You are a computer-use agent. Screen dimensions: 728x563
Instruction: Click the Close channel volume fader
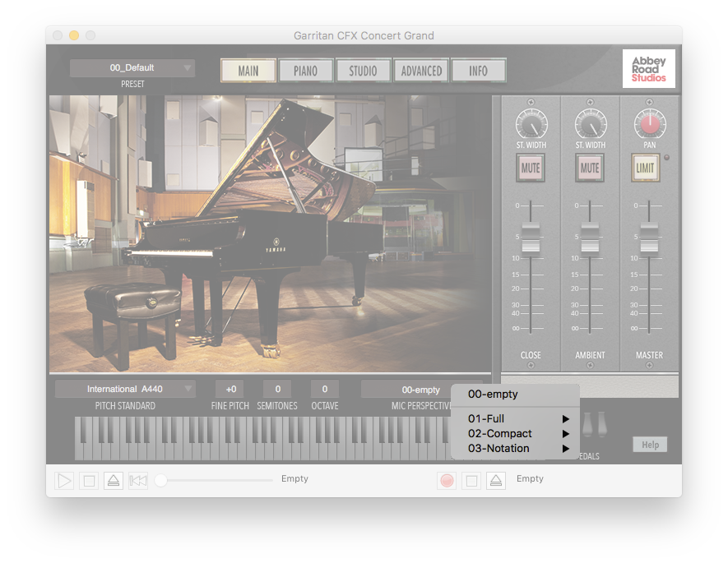point(531,238)
